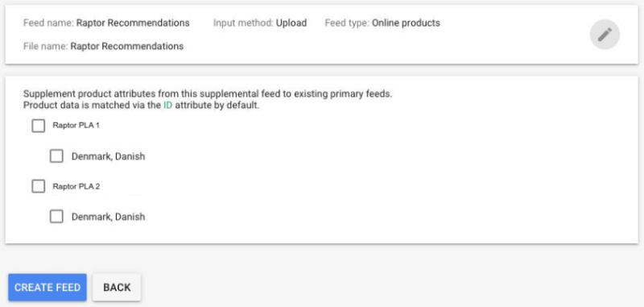The image size is (644, 307).
Task: Click the File name value Raptor Recommendations
Action: click(127, 46)
